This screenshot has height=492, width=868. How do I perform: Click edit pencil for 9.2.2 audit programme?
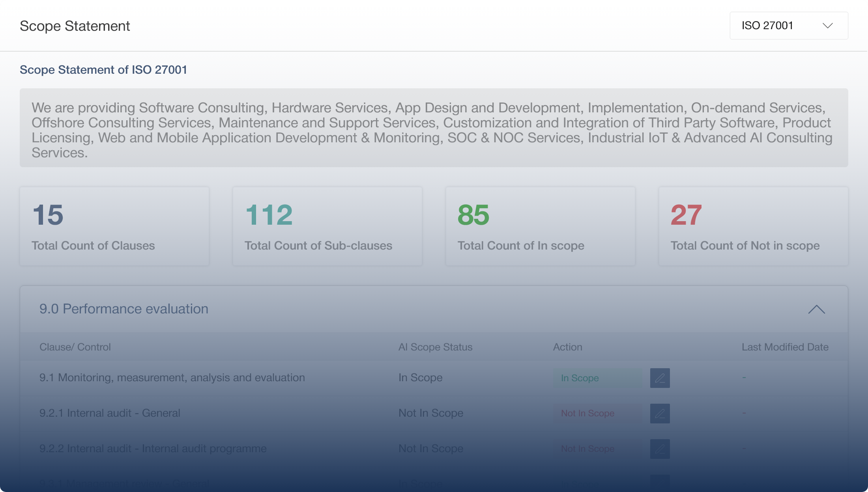pos(660,449)
